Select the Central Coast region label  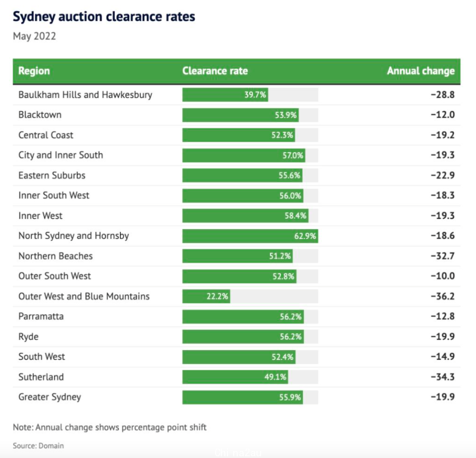[x=46, y=135]
